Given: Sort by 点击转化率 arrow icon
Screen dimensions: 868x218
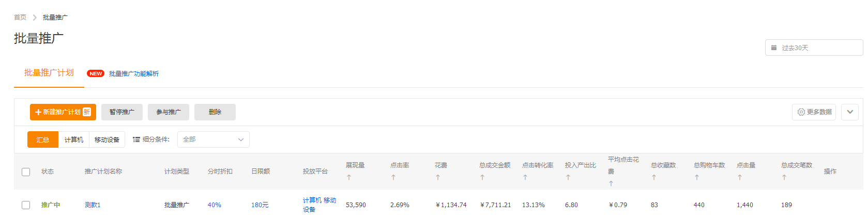Looking at the screenshot, I should 525,177.
